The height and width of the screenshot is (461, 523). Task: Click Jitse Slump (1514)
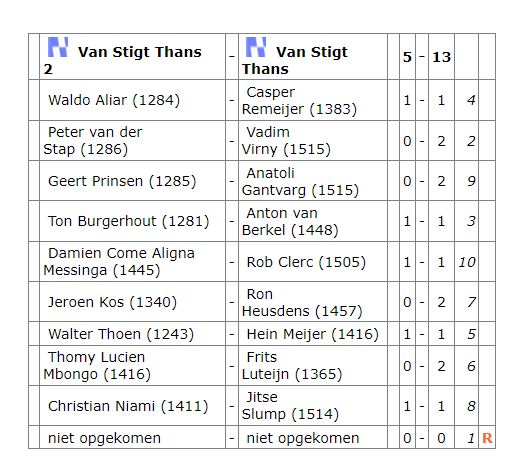pos(290,406)
